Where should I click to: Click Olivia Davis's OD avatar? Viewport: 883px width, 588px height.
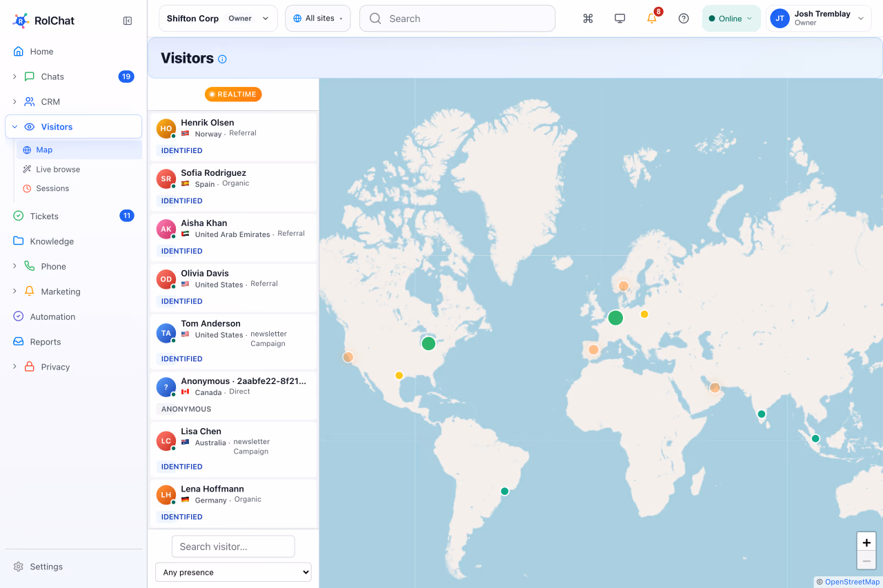[166, 279]
